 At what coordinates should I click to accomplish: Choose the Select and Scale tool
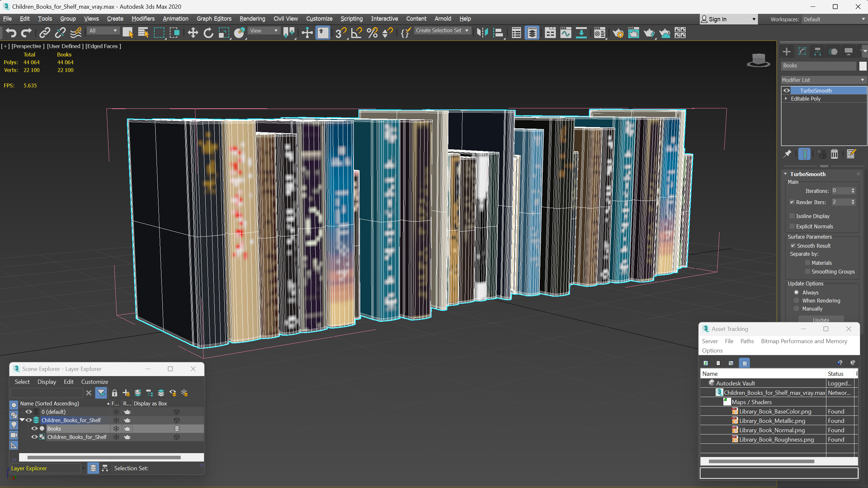tap(224, 33)
